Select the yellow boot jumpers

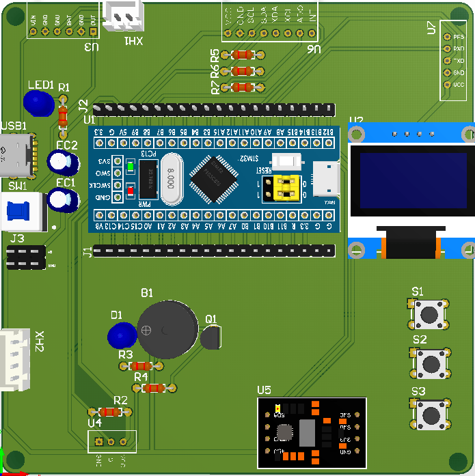(x=286, y=188)
